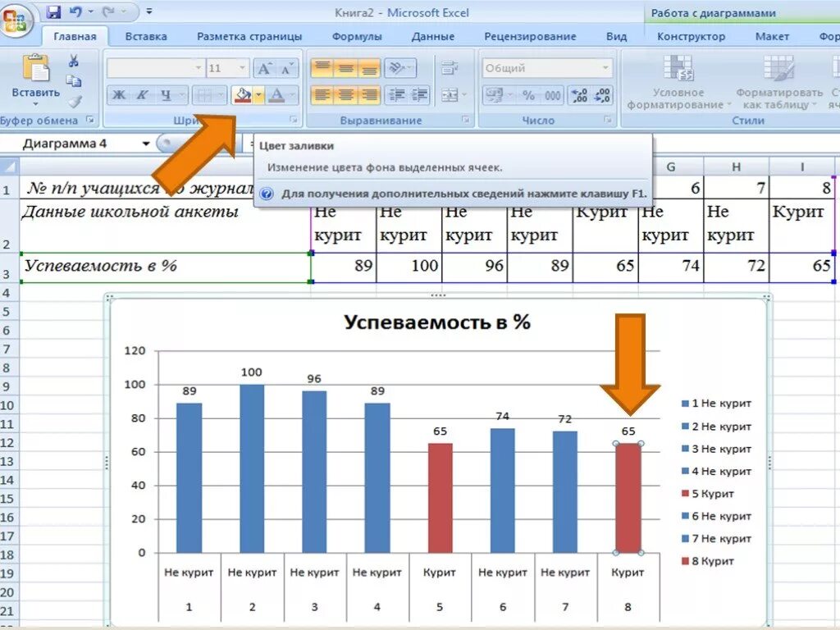Open the Customize Quick Access Toolbar dropdown

tap(149, 11)
